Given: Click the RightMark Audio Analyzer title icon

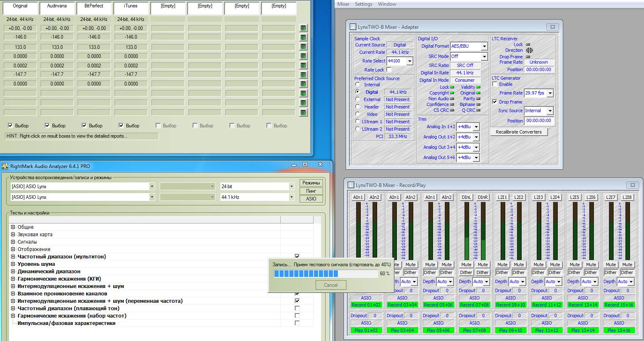Looking at the screenshot, I should 5,166.
